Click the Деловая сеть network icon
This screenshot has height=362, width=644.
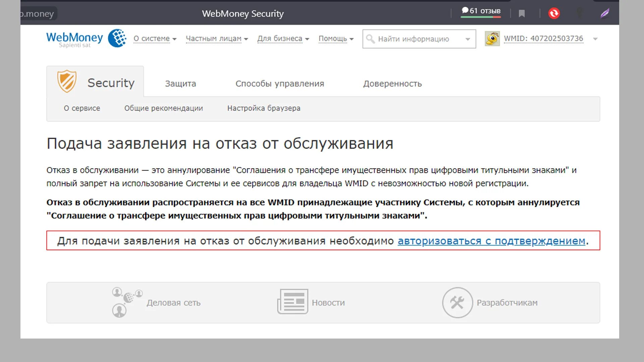127,302
